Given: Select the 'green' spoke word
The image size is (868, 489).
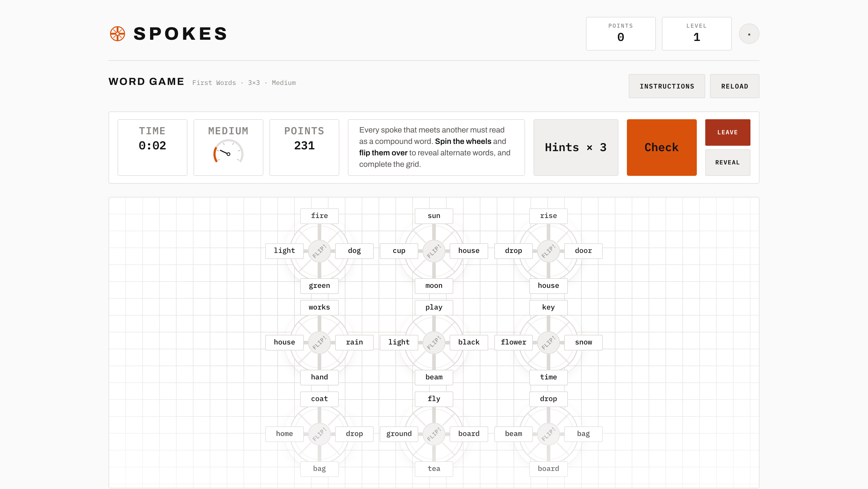Looking at the screenshot, I should pos(319,286).
